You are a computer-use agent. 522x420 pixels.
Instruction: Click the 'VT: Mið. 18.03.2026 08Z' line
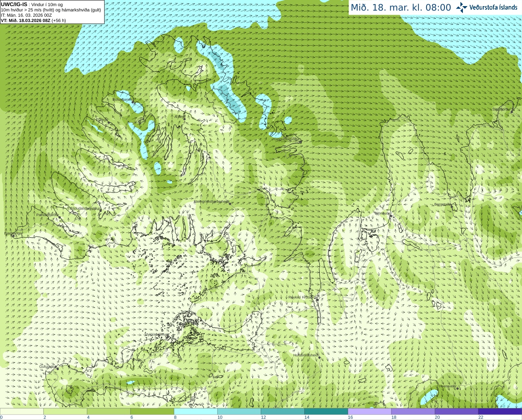coord(25,20)
